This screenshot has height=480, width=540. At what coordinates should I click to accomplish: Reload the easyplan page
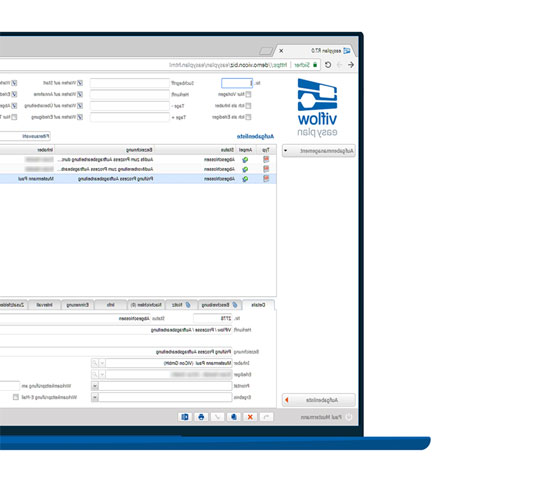click(328, 65)
